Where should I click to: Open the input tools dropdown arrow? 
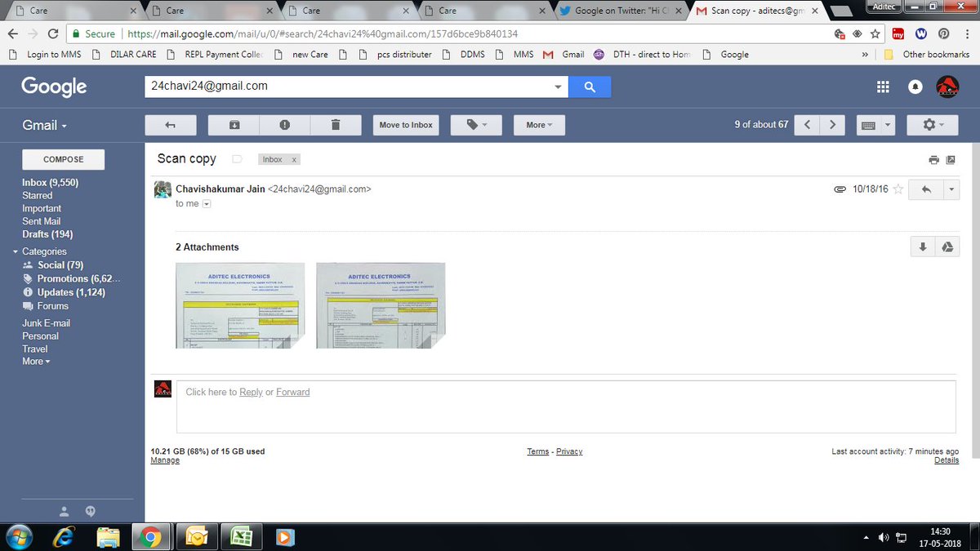(887, 125)
